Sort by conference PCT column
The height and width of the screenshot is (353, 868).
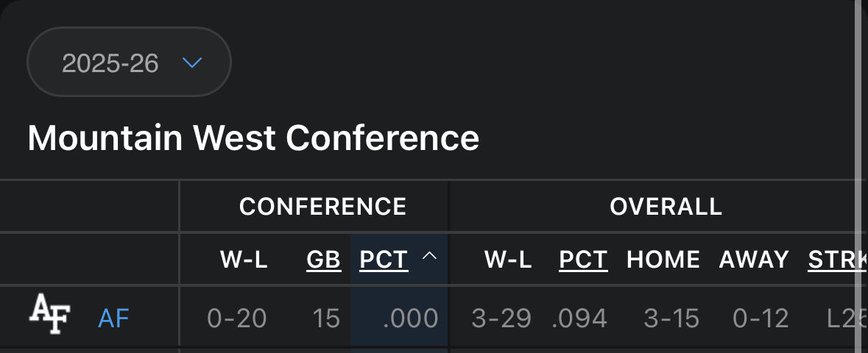pyautogui.click(x=384, y=260)
